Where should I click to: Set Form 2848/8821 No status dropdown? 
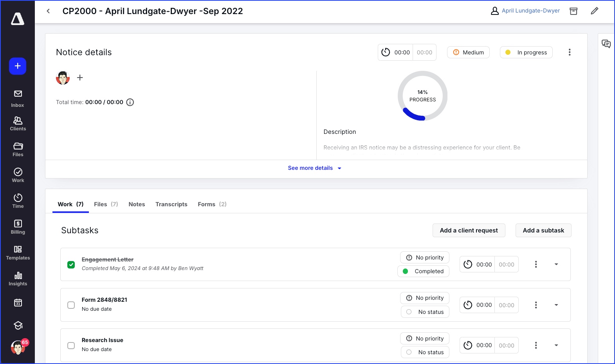[425, 312]
